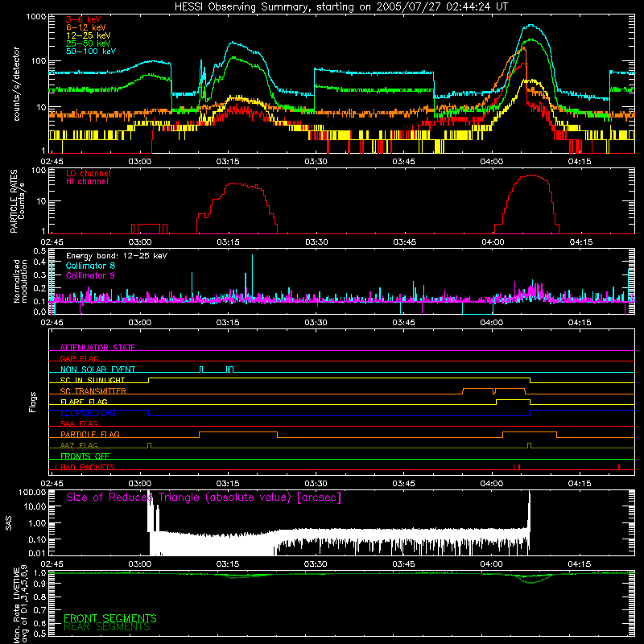Image resolution: width=644 pixels, height=644 pixels.
Task: Select the 50-100 keV legend label
Action: (91, 52)
